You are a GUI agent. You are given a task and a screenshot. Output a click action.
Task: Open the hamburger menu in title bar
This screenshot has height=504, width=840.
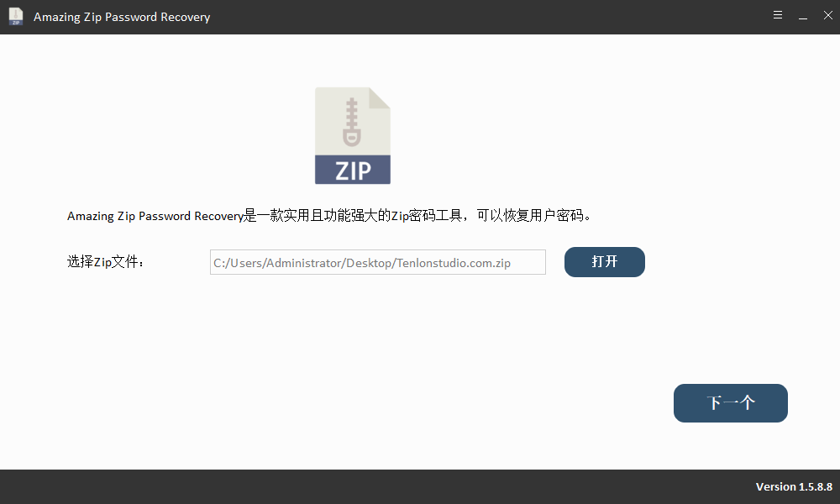pyautogui.click(x=778, y=15)
